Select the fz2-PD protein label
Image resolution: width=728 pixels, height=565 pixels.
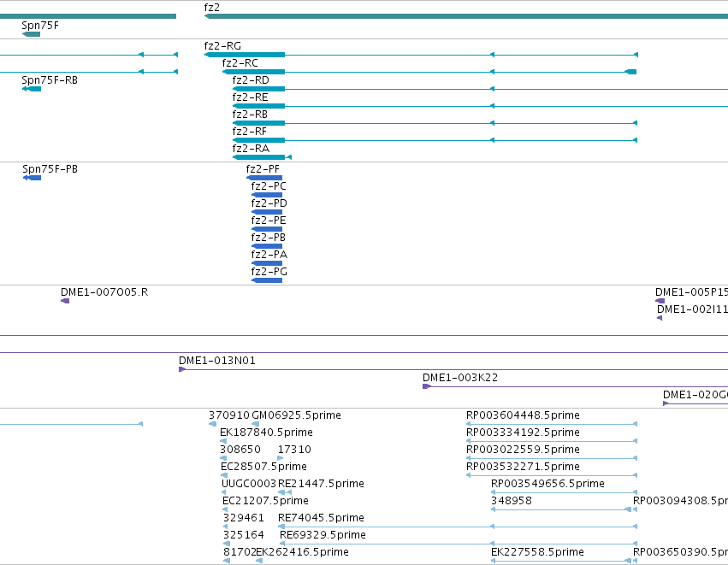pyautogui.click(x=269, y=203)
